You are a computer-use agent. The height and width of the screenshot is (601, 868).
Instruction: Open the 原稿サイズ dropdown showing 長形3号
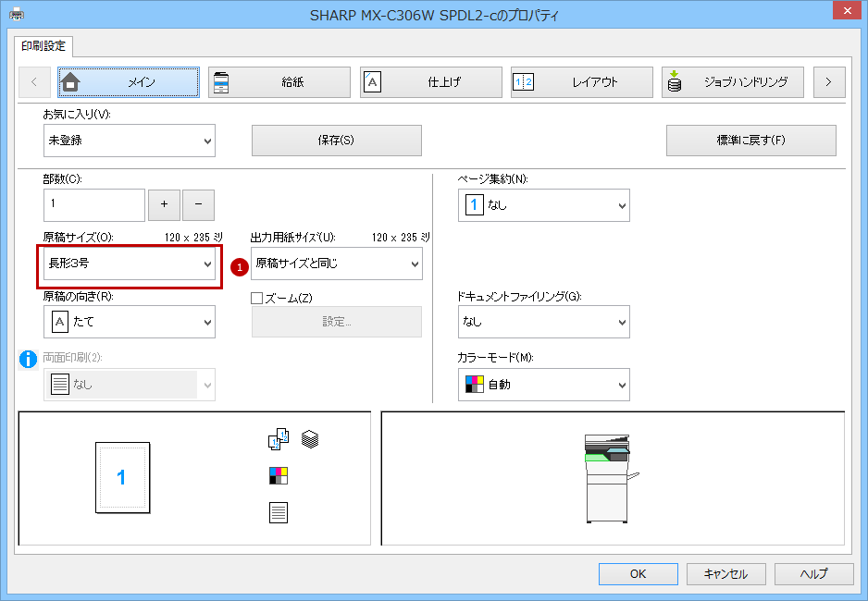130,264
